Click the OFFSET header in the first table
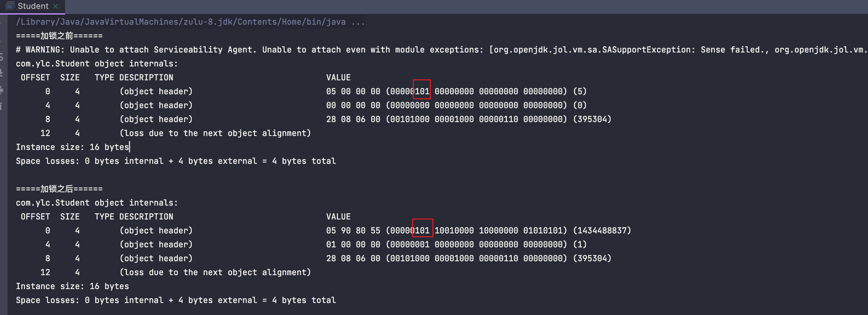Image resolution: width=868 pixels, height=315 pixels. coord(35,77)
